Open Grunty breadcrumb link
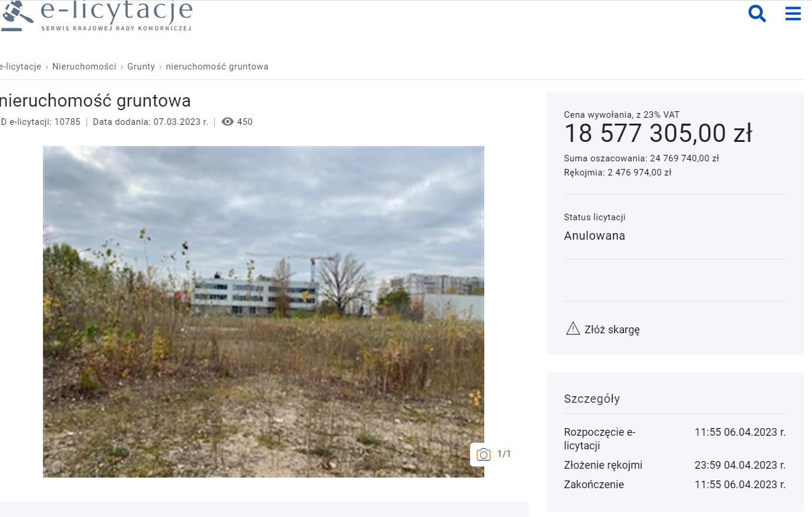Viewport: 812px width, 517px height. tap(141, 67)
